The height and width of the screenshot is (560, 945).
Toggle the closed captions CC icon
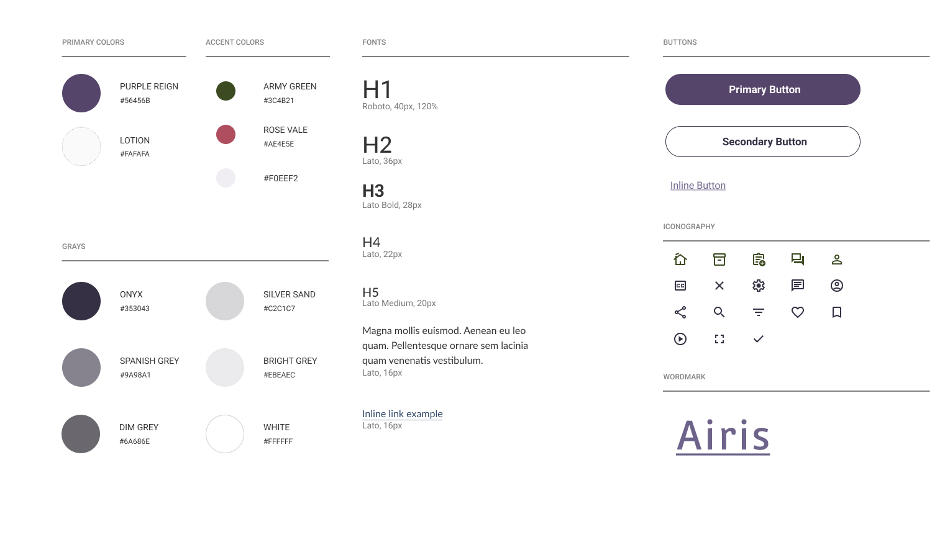680,286
